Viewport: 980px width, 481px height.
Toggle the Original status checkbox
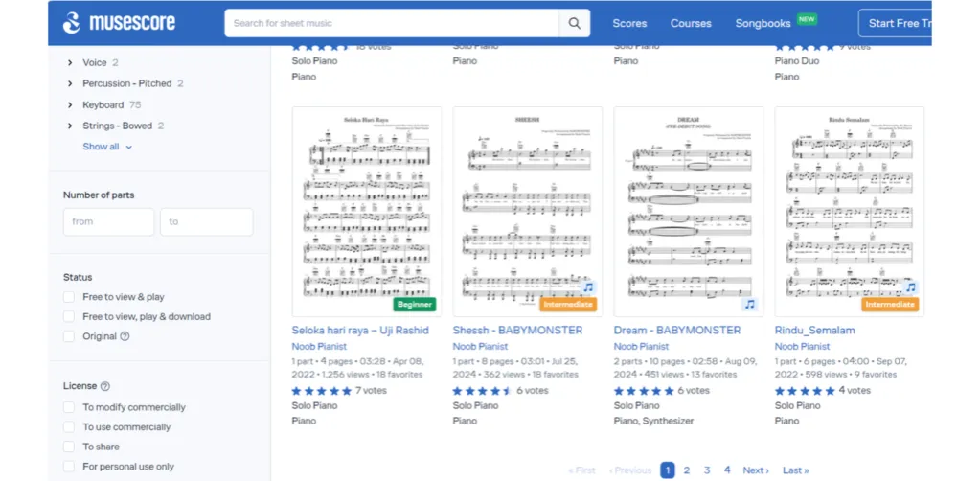(69, 336)
